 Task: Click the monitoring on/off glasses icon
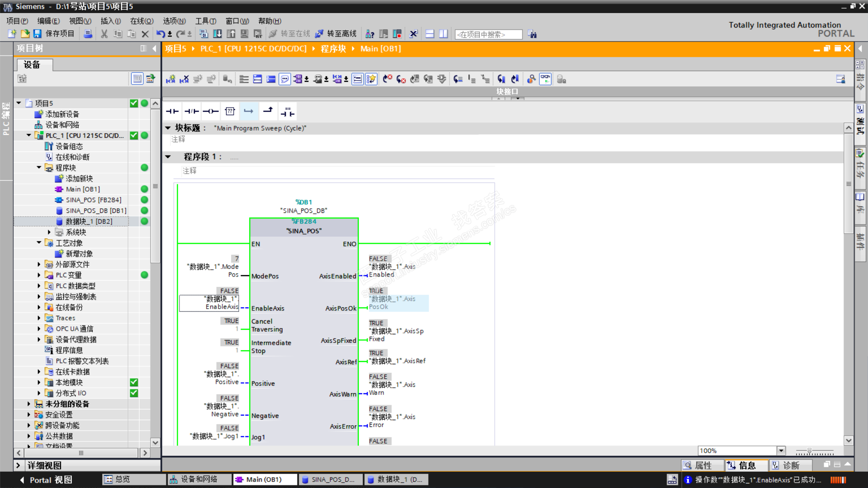[545, 79]
